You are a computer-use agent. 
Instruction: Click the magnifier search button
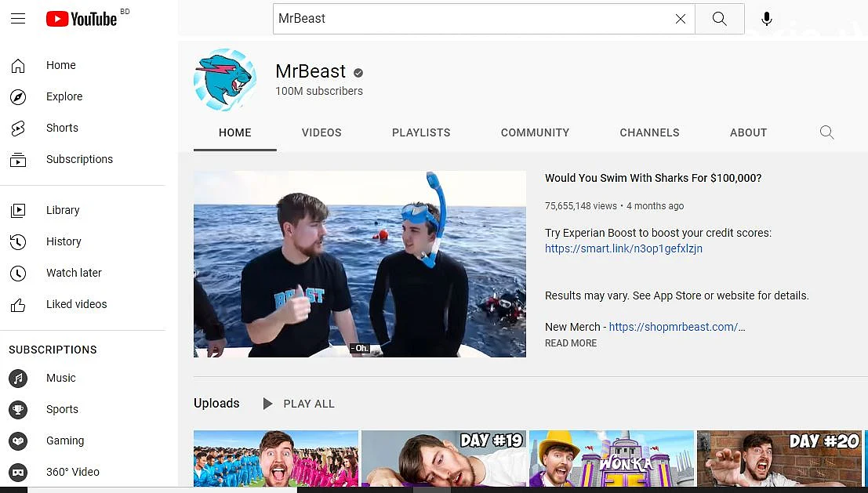pyautogui.click(x=719, y=19)
